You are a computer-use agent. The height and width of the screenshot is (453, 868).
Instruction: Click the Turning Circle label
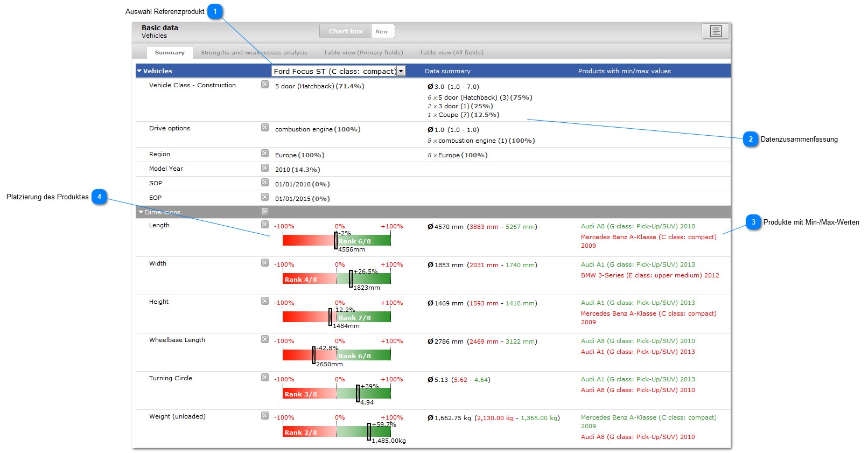pos(171,378)
